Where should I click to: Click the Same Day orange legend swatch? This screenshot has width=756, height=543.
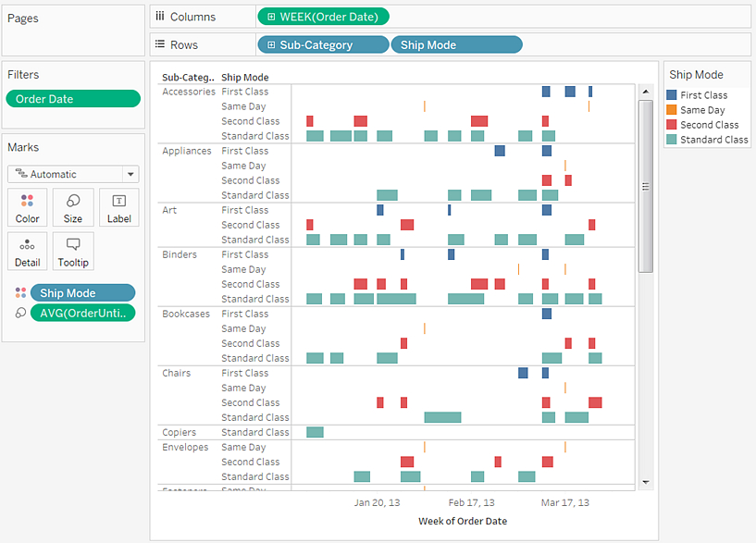[x=671, y=110]
